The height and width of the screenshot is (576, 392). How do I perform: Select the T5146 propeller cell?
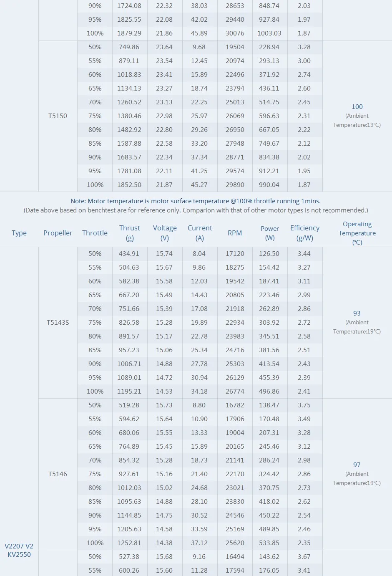[x=58, y=474]
